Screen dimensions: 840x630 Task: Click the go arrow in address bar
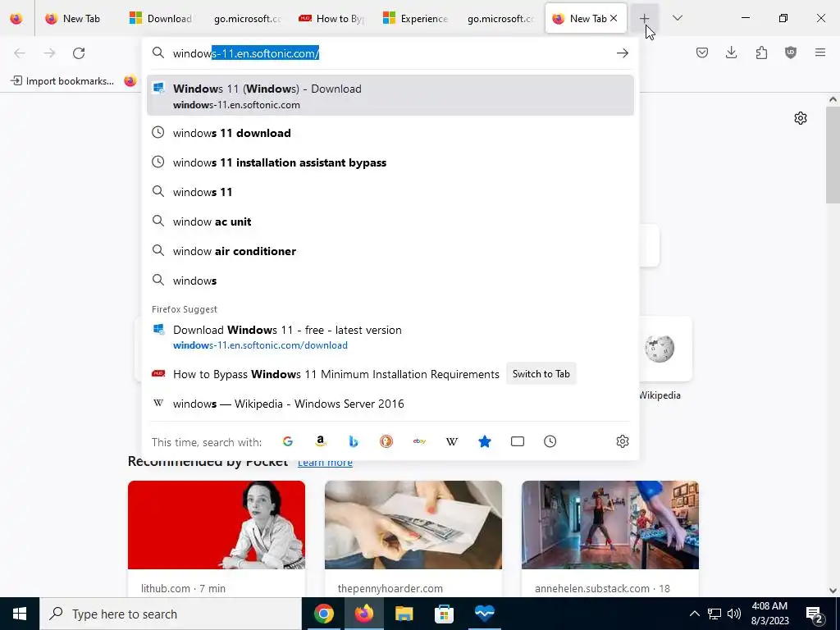click(622, 53)
